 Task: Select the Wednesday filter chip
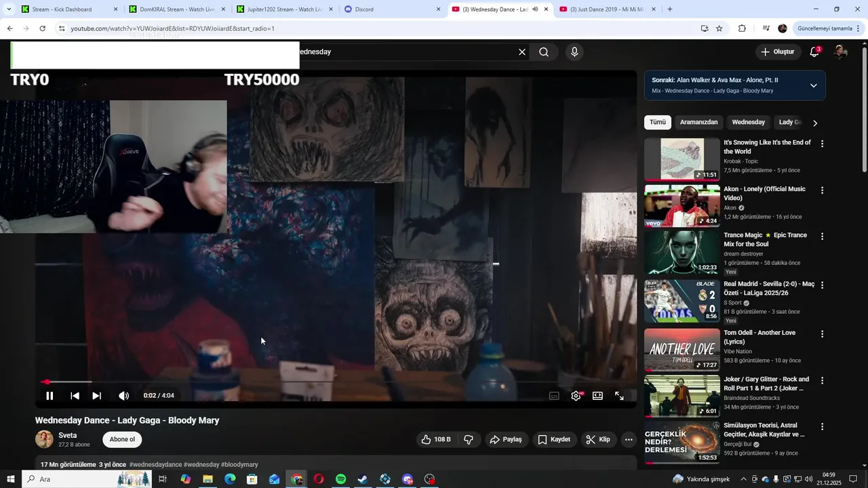749,122
